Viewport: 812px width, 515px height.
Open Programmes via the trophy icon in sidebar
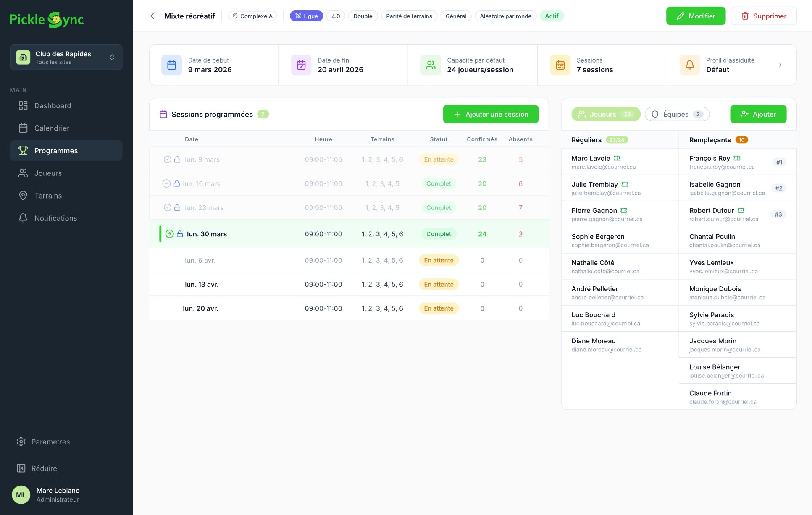[x=23, y=151]
